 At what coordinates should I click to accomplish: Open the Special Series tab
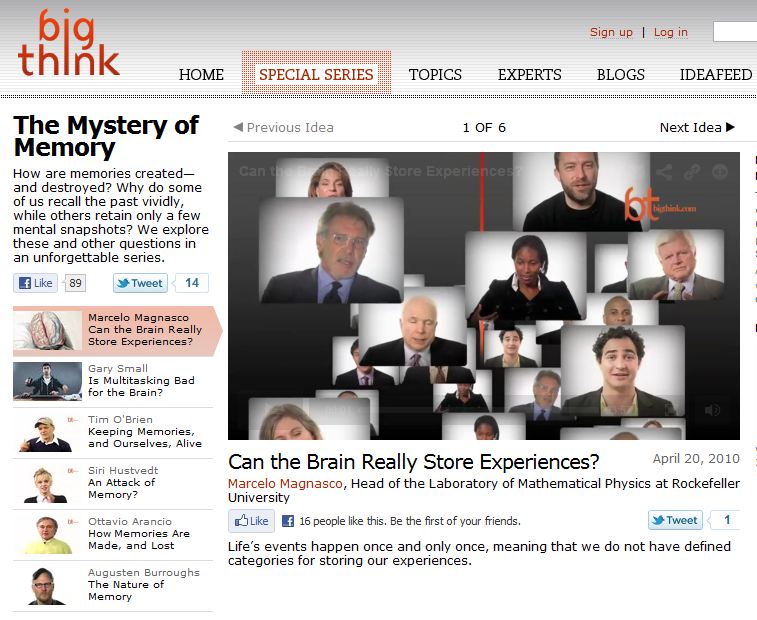316,74
